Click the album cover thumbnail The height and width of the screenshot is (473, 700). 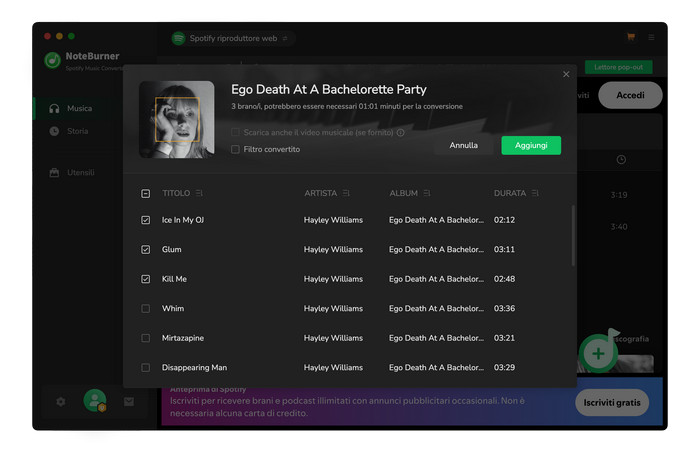pos(177,120)
